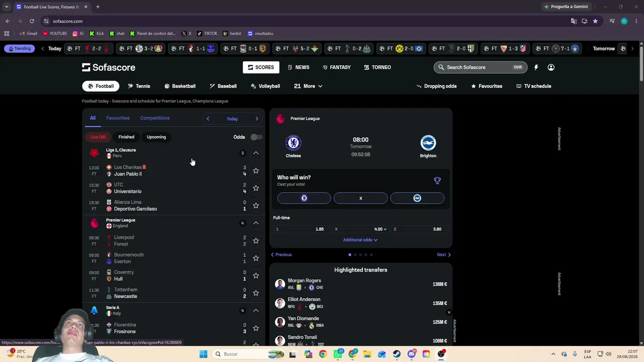Filter matches by Finished
Screen dimensions: 644x362
[x=126, y=137]
